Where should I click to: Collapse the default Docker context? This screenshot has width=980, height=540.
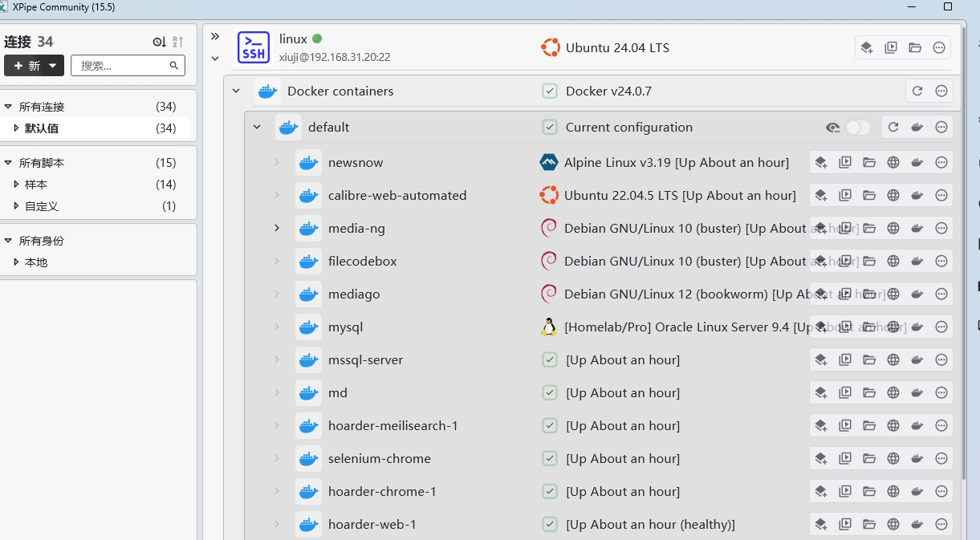(x=257, y=127)
